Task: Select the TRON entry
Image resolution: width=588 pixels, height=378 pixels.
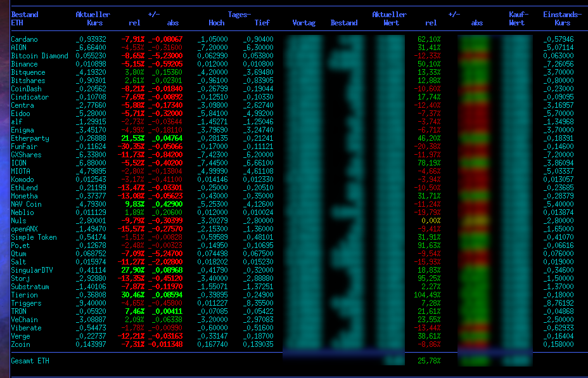Action: click(x=19, y=312)
